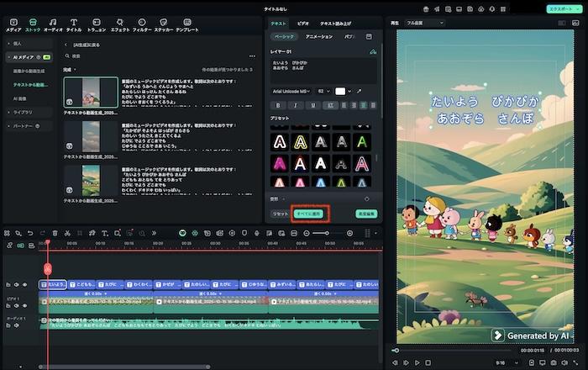Show more timeline tools with double chevron

point(154,234)
